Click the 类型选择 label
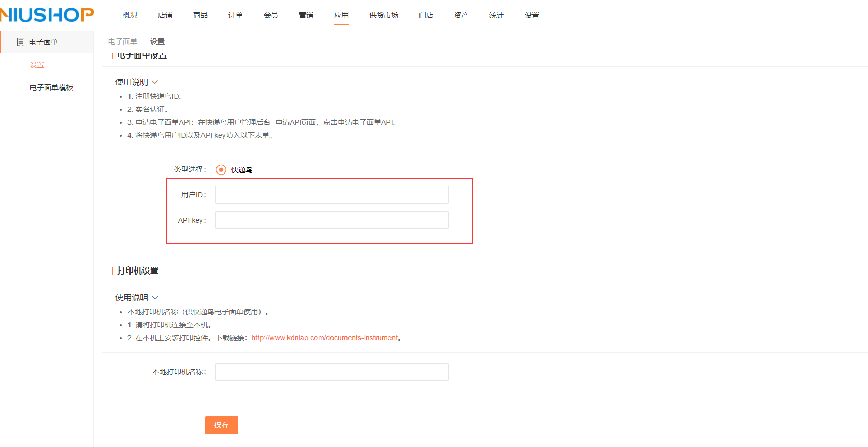 click(190, 170)
